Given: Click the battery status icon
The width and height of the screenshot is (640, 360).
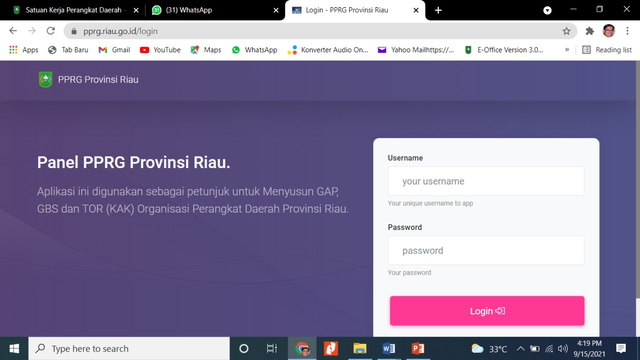Looking at the screenshot, I should click(534, 349).
